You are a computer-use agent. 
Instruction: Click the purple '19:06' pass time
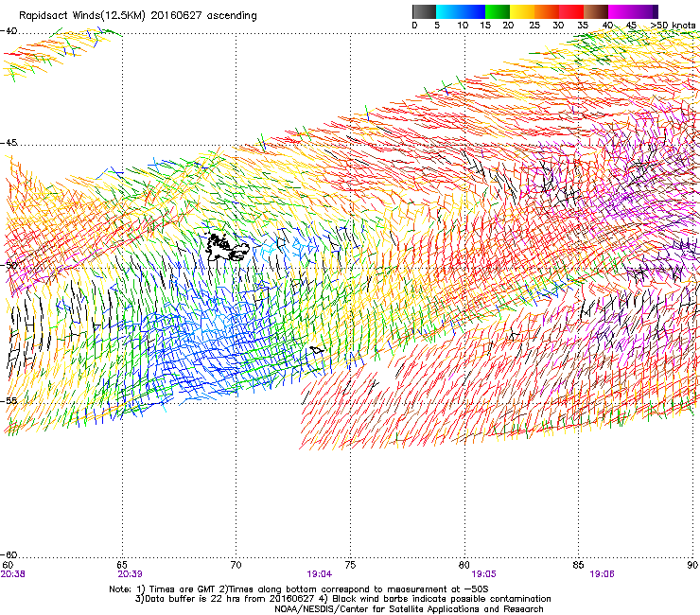602,574
